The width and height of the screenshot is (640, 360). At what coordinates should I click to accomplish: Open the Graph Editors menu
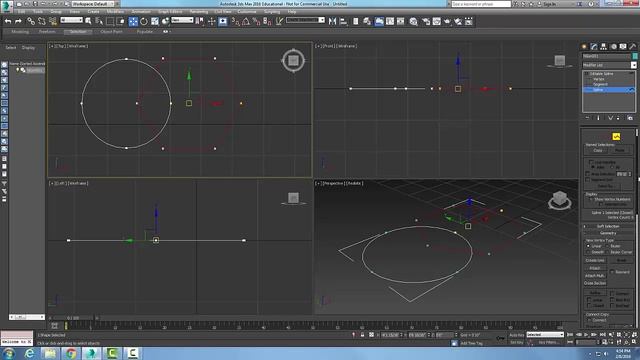tap(170, 11)
